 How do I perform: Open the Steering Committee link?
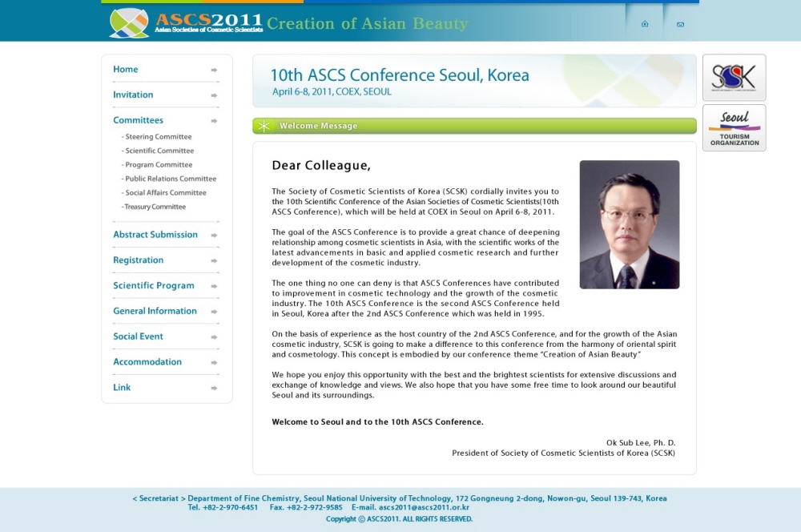pos(158,137)
